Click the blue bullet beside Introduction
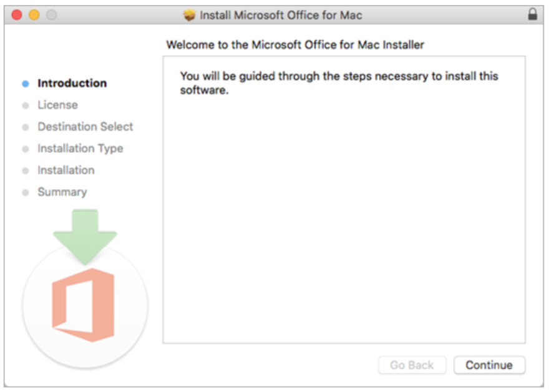 26,84
